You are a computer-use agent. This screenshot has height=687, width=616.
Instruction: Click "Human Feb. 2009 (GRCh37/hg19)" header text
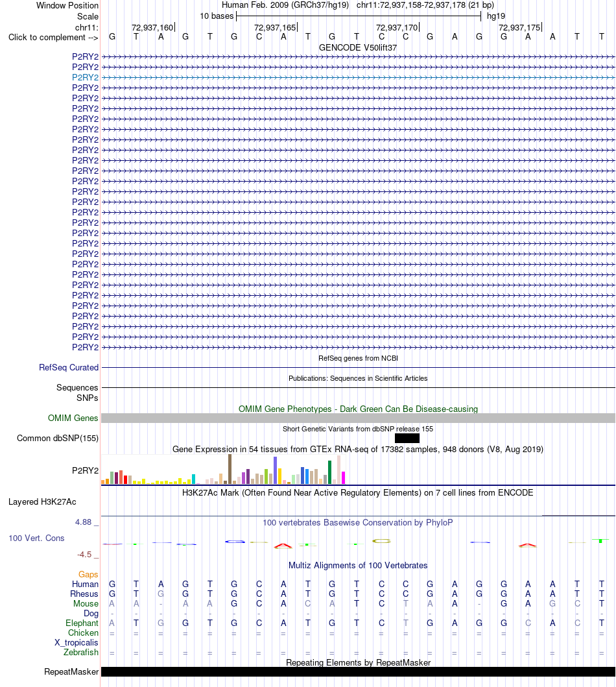(285, 5)
